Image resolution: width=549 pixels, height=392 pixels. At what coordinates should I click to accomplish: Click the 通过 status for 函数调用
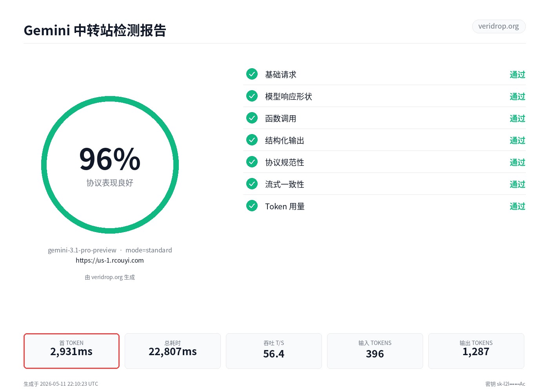pos(517,118)
